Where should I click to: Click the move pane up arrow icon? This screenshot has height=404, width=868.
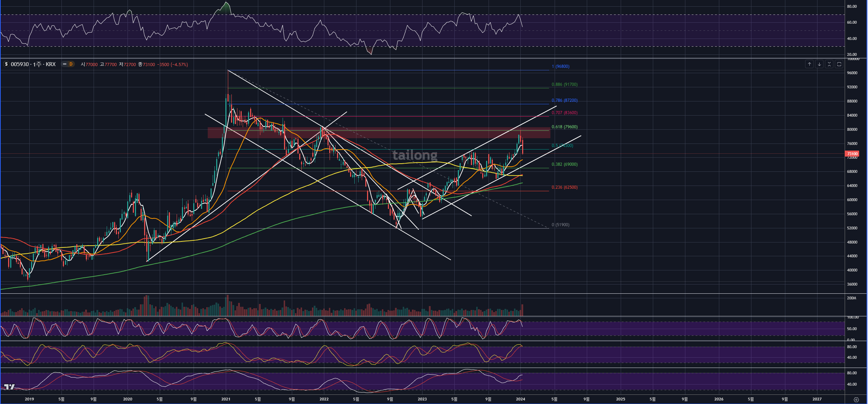[x=809, y=64]
